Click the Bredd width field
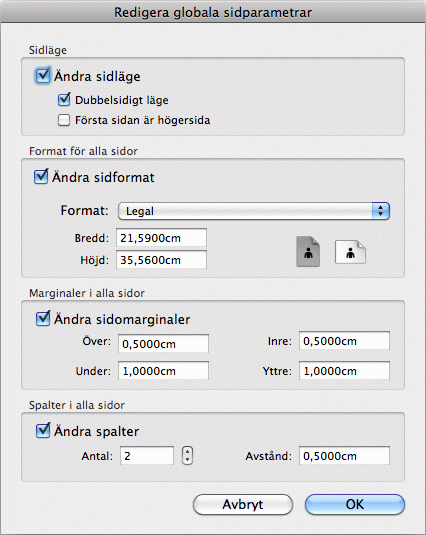This screenshot has width=426, height=535. [161, 237]
